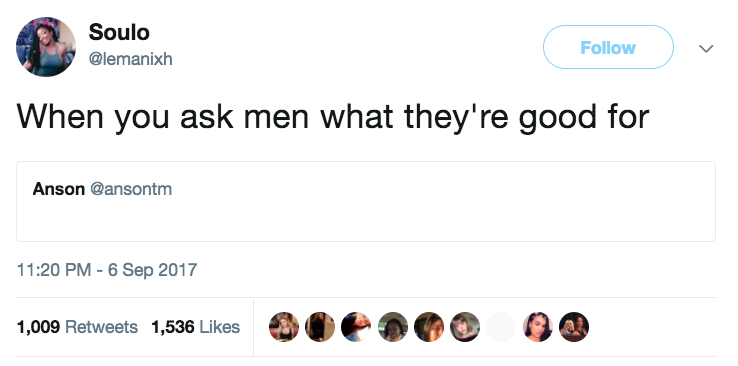Expand the tweet options chevron menu
Viewport: 738px width, 366px height.
706,48
